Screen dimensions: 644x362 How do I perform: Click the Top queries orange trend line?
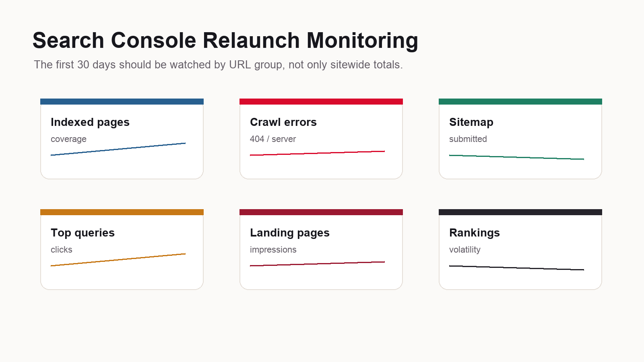tap(118, 260)
